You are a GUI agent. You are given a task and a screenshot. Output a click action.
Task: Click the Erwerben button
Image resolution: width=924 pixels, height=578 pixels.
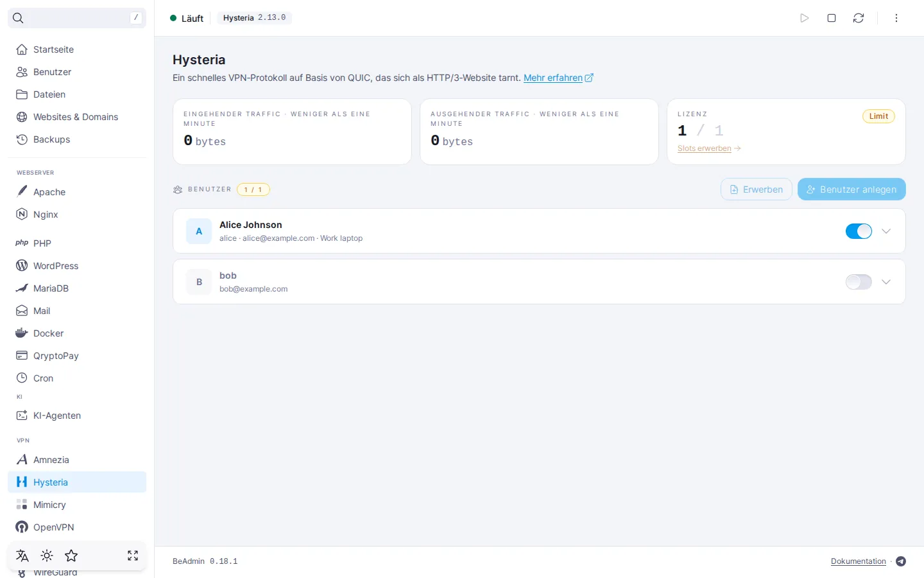click(757, 189)
